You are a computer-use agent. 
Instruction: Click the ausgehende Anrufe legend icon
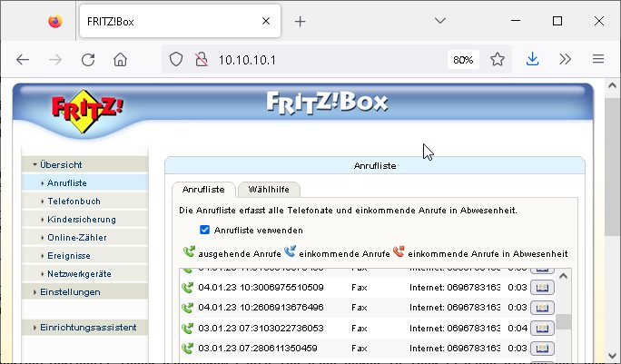tap(189, 251)
